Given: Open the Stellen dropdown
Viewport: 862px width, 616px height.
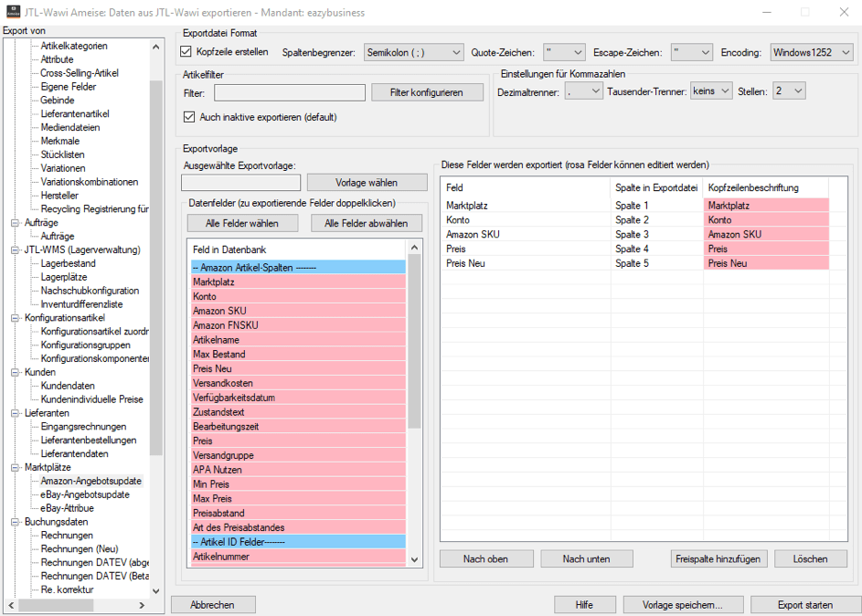Looking at the screenshot, I should pyautogui.click(x=789, y=91).
